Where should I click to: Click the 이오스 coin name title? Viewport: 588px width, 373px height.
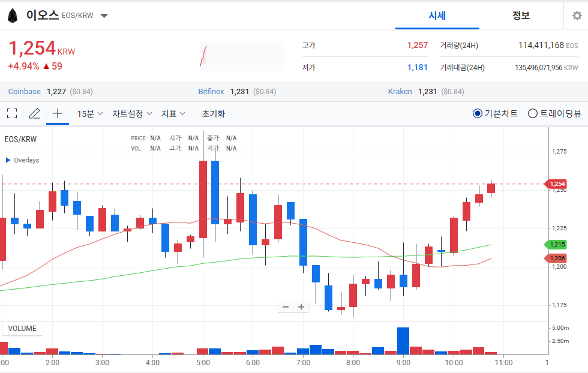point(43,16)
